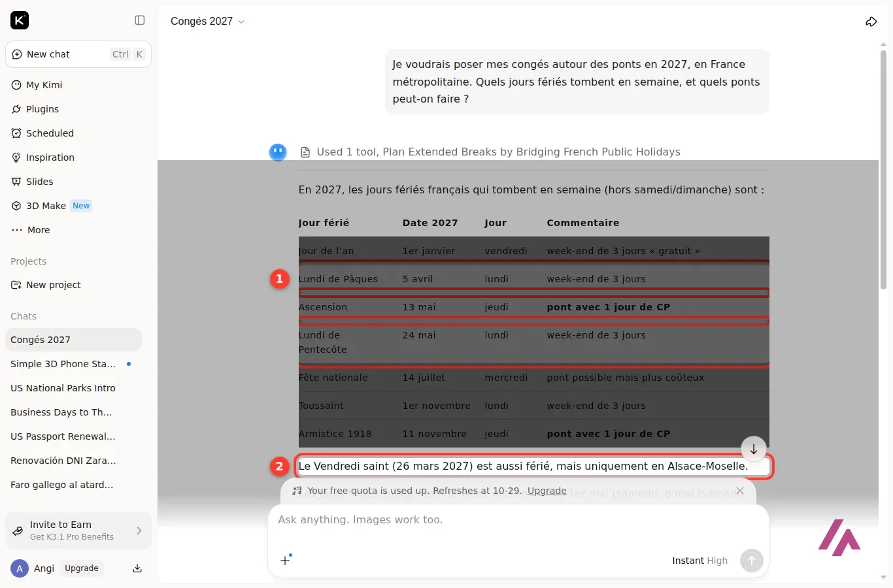Open Business Days to Th... chat

click(x=73, y=412)
